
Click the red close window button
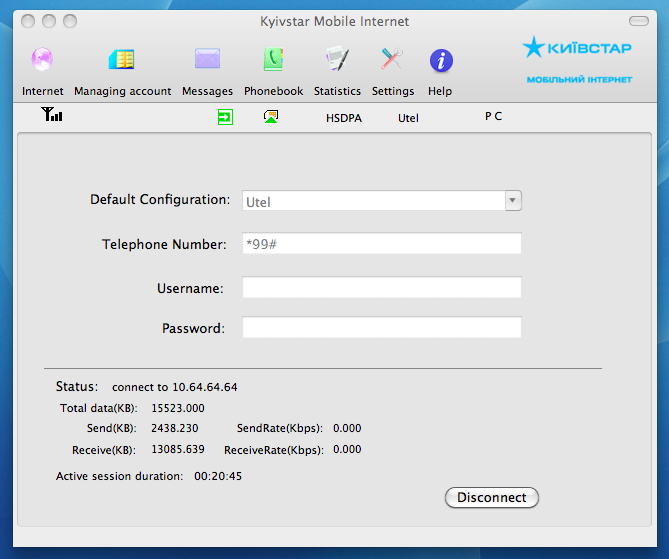[28, 20]
